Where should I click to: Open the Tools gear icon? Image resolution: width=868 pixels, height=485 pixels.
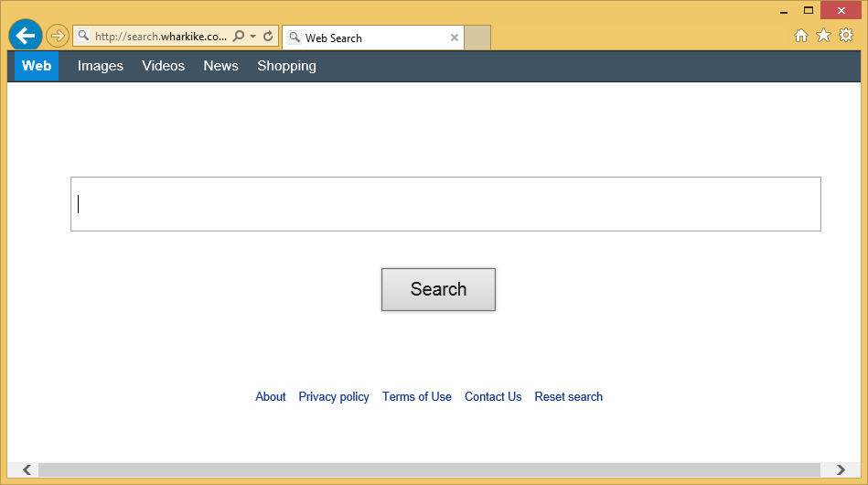coord(846,36)
